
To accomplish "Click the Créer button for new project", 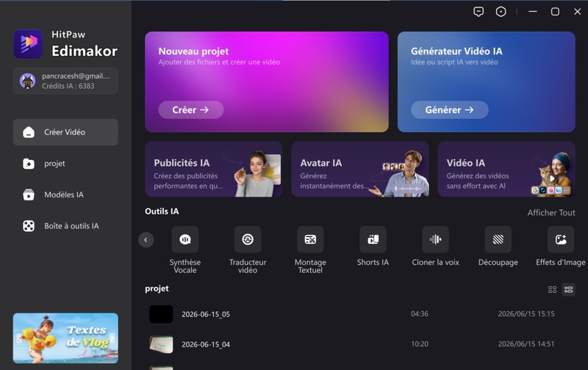I will pyautogui.click(x=191, y=109).
